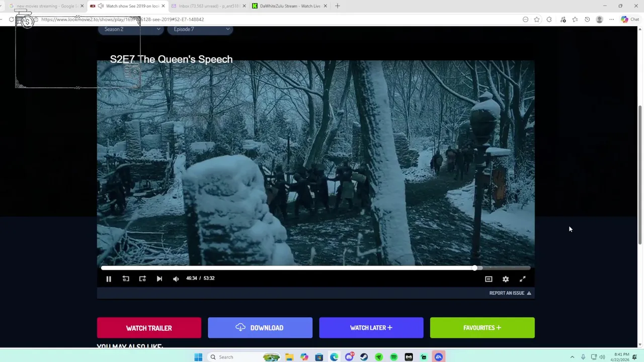Play the next episode
The width and height of the screenshot is (644, 362).
159,279
